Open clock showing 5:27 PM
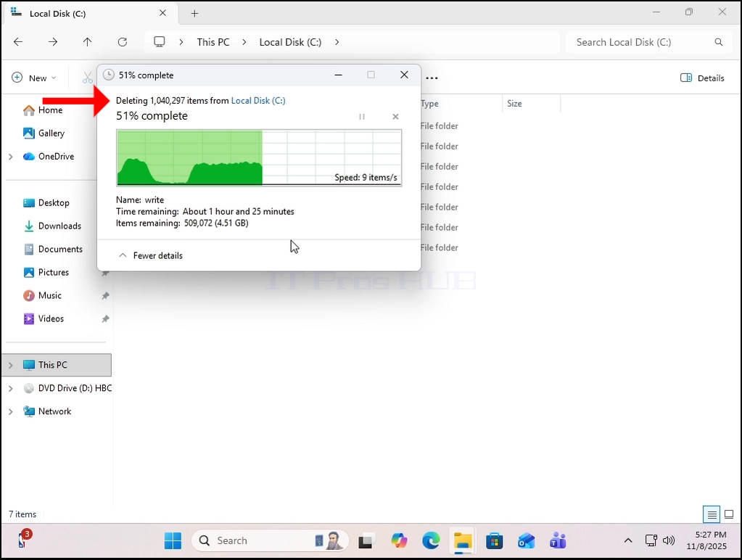The image size is (742, 560). pos(706,540)
